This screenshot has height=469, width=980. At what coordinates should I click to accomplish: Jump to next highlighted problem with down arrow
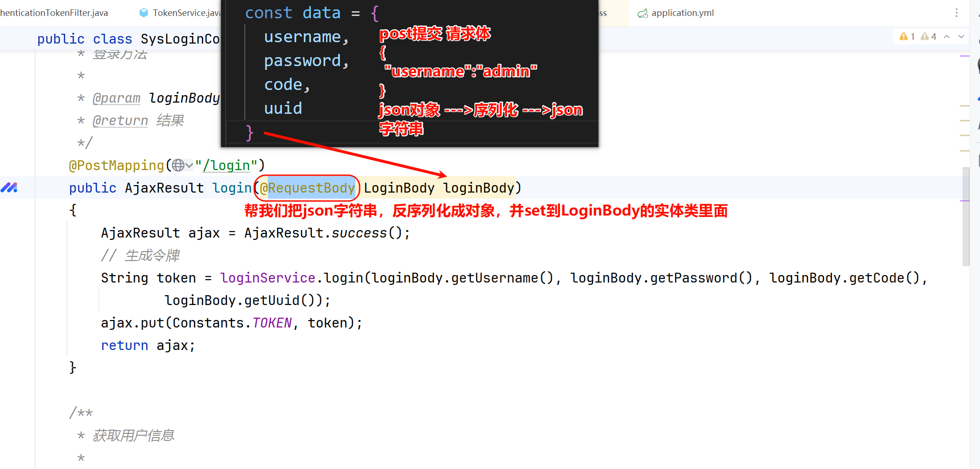[x=961, y=37]
